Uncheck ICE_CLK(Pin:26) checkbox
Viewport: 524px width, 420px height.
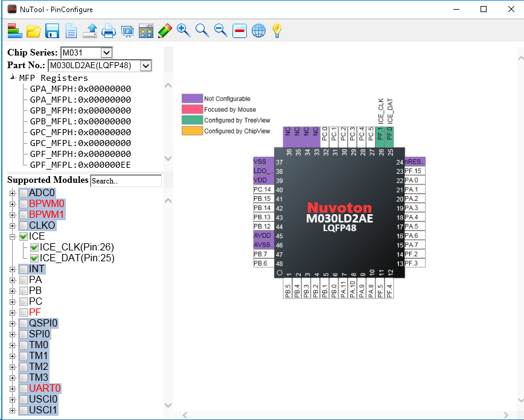[34, 247]
